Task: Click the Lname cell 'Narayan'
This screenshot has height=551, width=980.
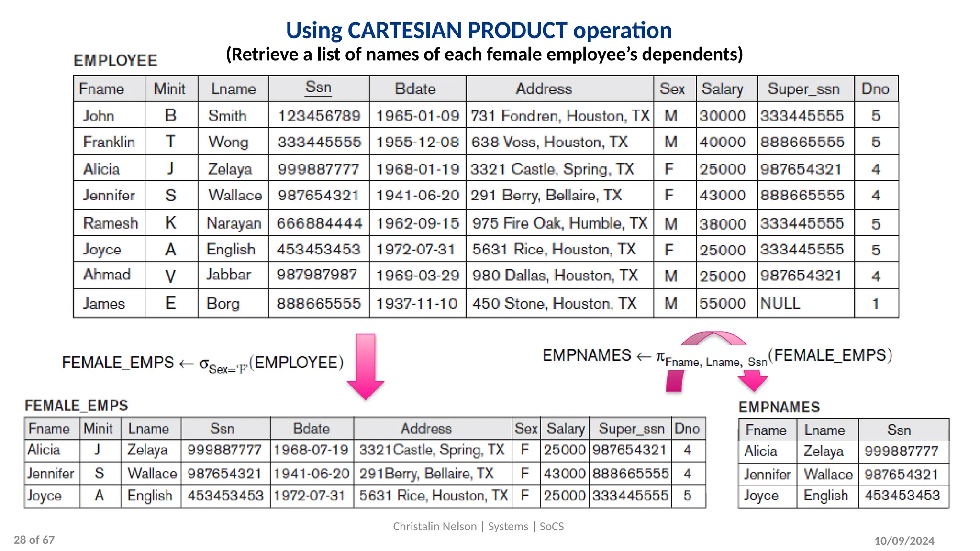Action: pos(234,223)
